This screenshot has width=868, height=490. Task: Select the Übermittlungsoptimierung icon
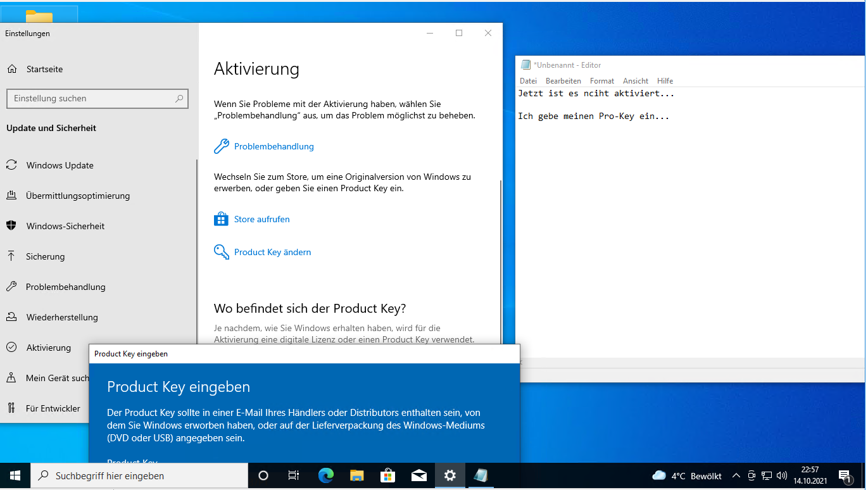pos(11,196)
